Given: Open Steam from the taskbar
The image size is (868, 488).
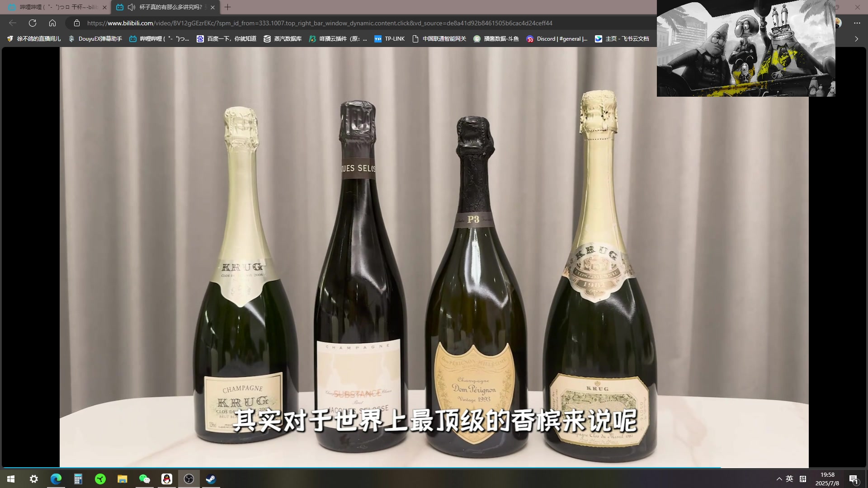Looking at the screenshot, I should pyautogui.click(x=211, y=479).
